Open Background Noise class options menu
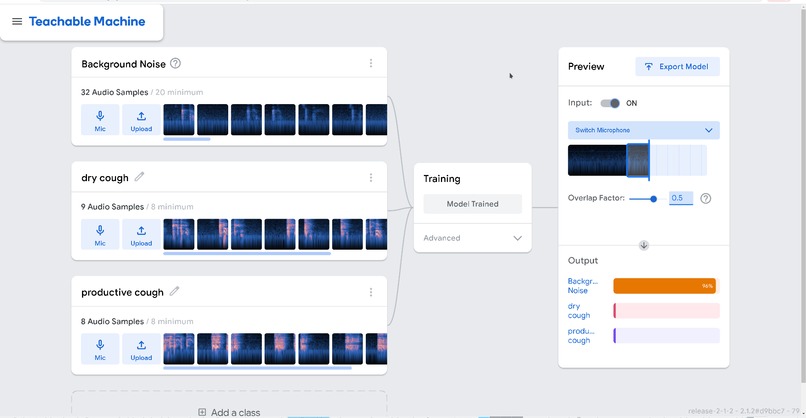 tap(371, 63)
